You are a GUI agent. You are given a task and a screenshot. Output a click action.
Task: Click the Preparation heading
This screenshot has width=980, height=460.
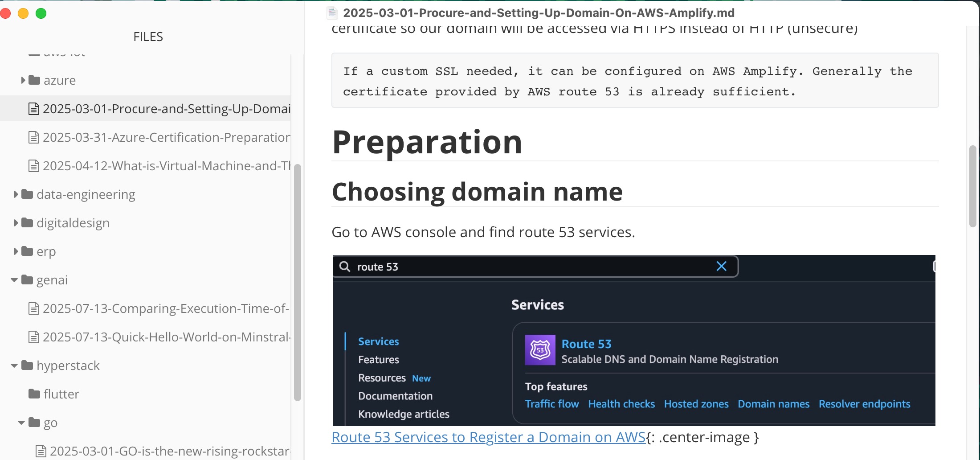427,142
